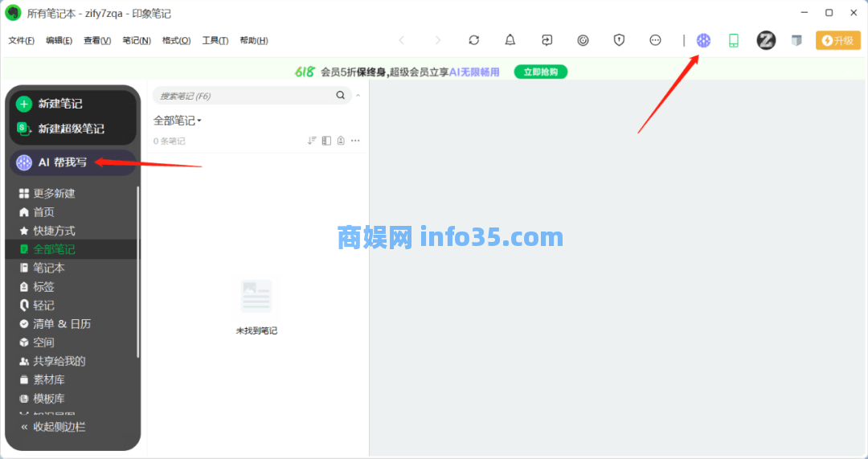
Task: Click the target-shaped circle icon in toolbar
Action: pos(583,40)
